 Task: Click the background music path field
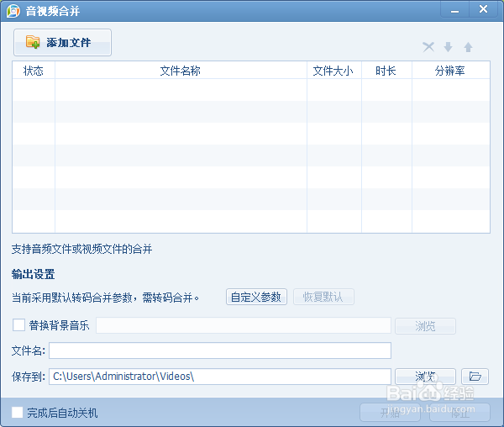(x=244, y=325)
